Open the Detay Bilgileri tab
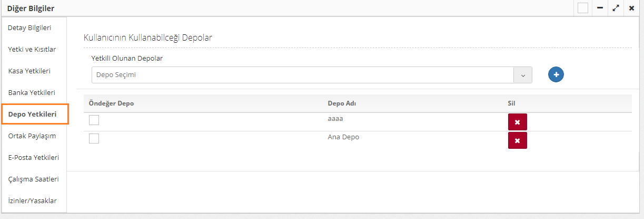644x219 pixels. [29, 27]
